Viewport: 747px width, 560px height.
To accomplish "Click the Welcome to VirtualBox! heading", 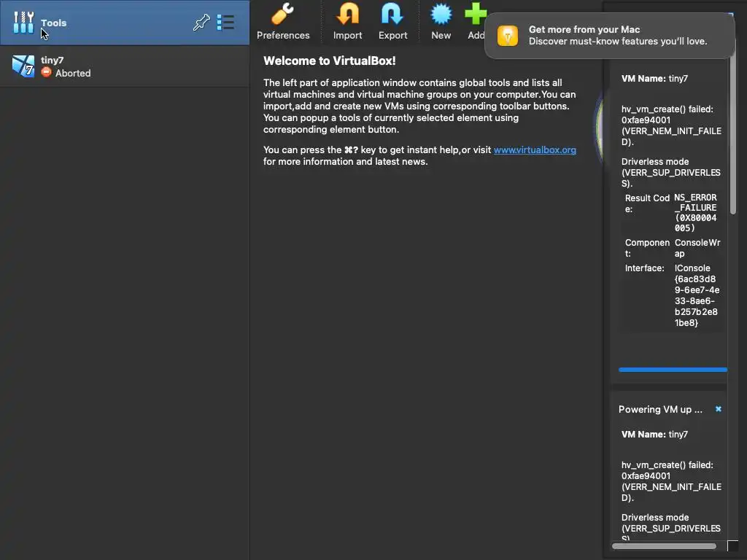I will coord(330,61).
